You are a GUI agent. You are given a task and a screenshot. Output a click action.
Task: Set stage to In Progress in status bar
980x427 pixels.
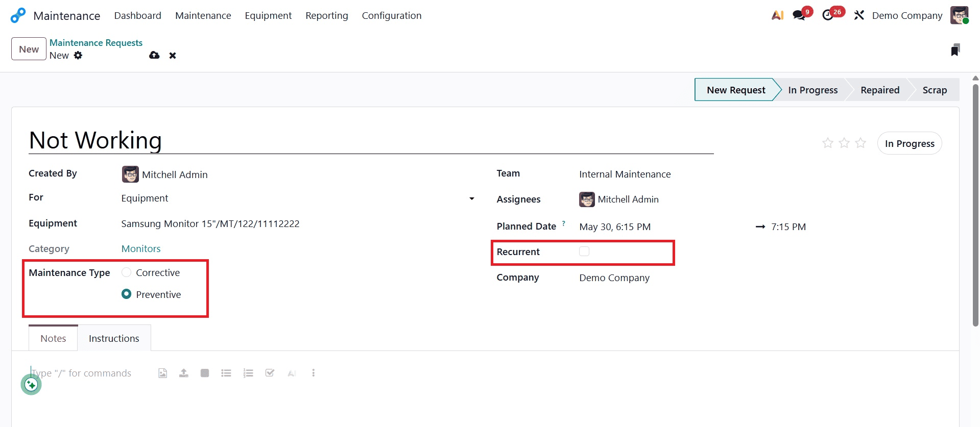813,90
